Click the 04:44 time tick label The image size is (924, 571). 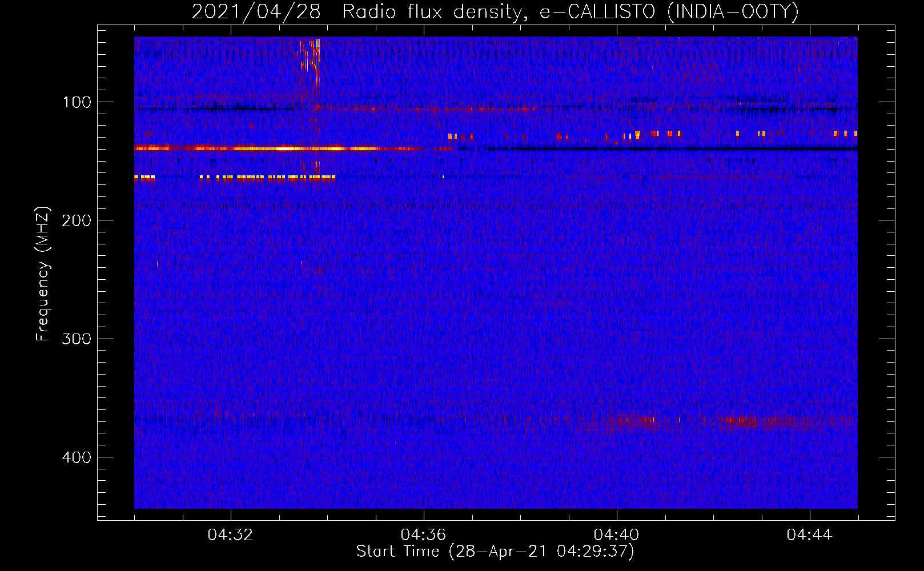tap(809, 535)
